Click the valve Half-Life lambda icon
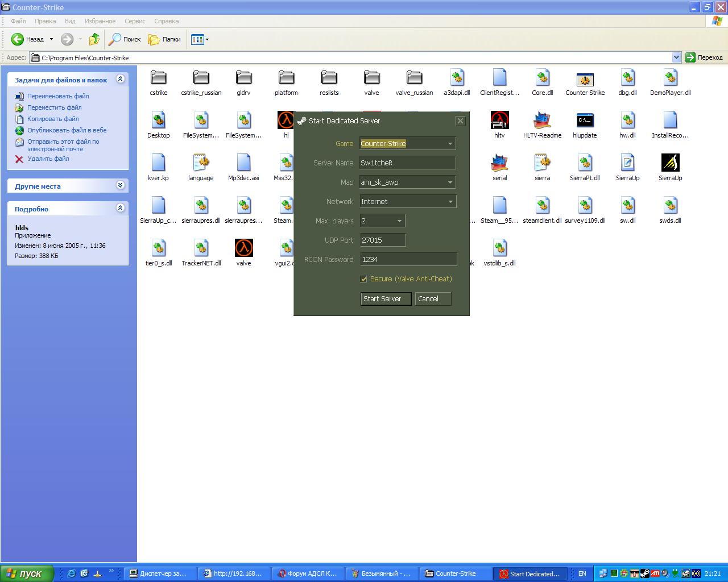Image resolution: width=728 pixels, height=582 pixels. click(243, 248)
